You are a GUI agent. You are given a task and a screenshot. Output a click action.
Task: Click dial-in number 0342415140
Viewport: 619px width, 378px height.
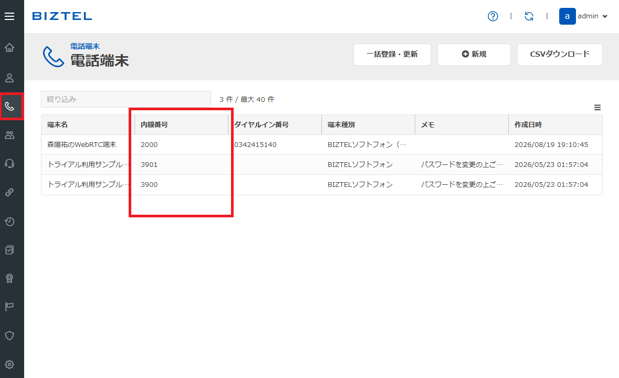[255, 144]
